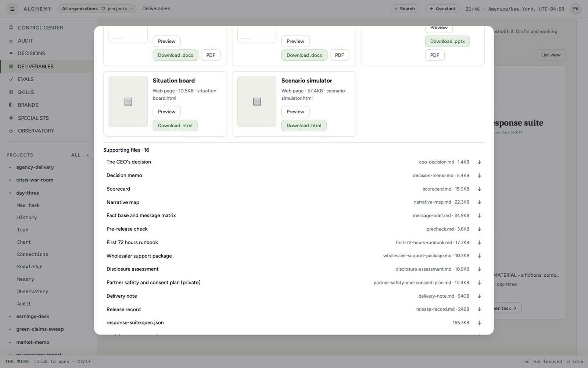
Task: Open Situation board thumbnail
Action: point(128,102)
